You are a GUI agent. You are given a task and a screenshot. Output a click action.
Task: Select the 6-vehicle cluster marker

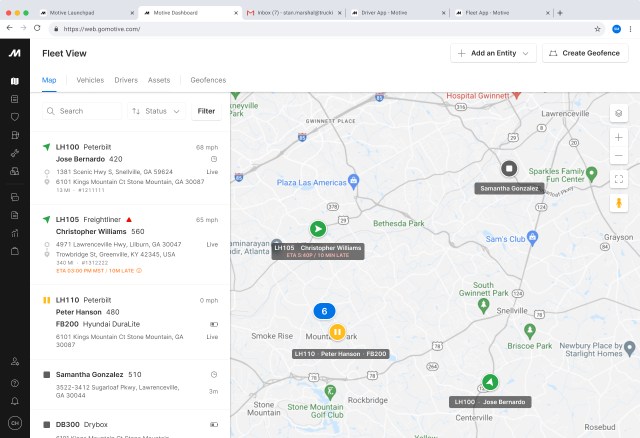(324, 311)
